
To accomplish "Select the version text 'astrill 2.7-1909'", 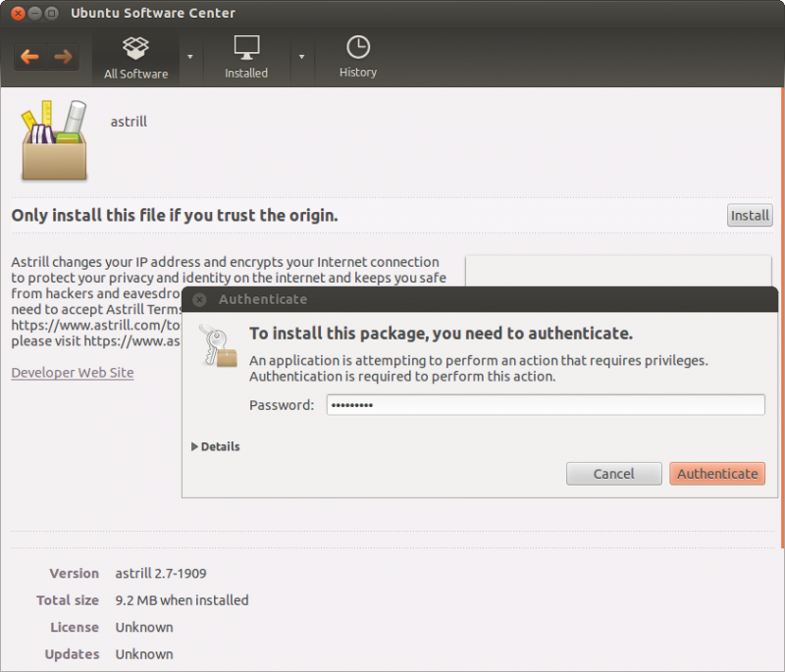I will point(161,574).
